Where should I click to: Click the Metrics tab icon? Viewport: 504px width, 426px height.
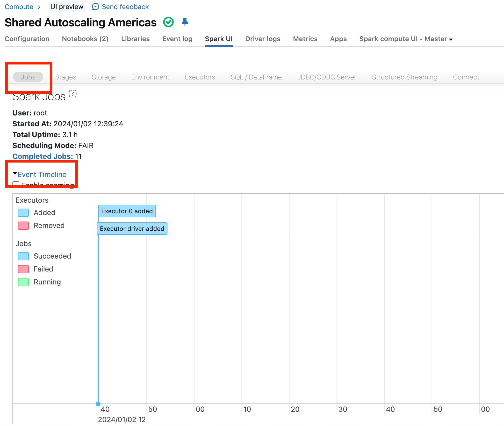(x=306, y=39)
